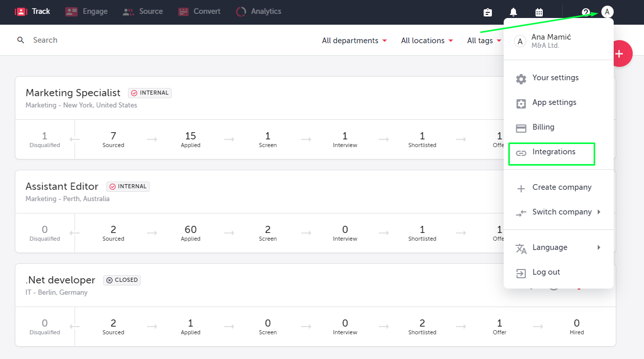Image resolution: width=644 pixels, height=359 pixels.
Task: Open the notifications bell icon
Action: tap(513, 12)
